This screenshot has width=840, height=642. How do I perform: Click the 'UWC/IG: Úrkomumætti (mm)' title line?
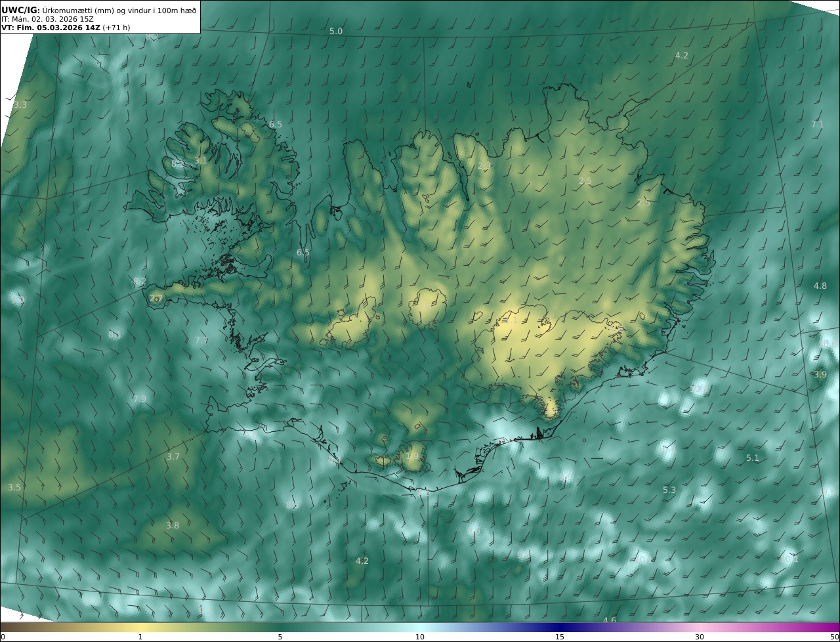(99, 10)
